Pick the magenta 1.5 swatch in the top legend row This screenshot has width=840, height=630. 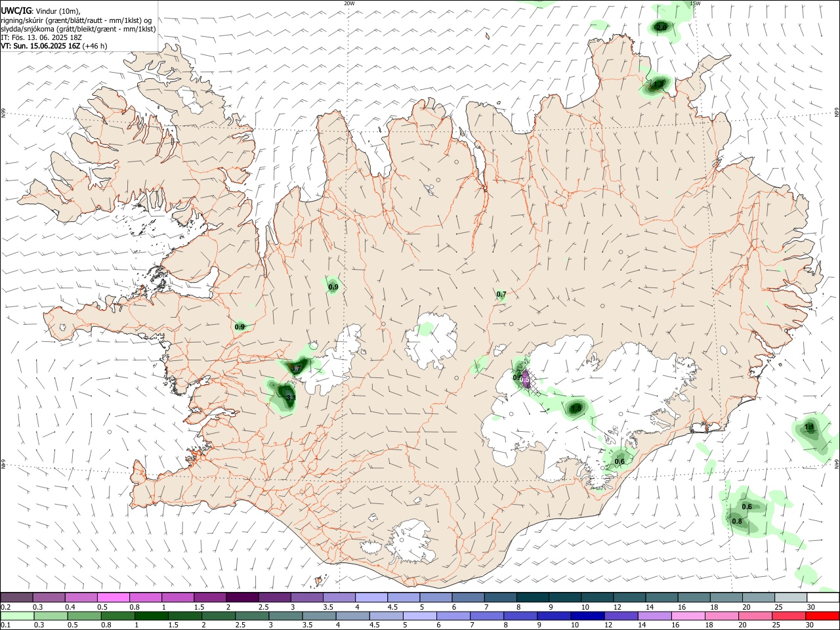[210, 597]
